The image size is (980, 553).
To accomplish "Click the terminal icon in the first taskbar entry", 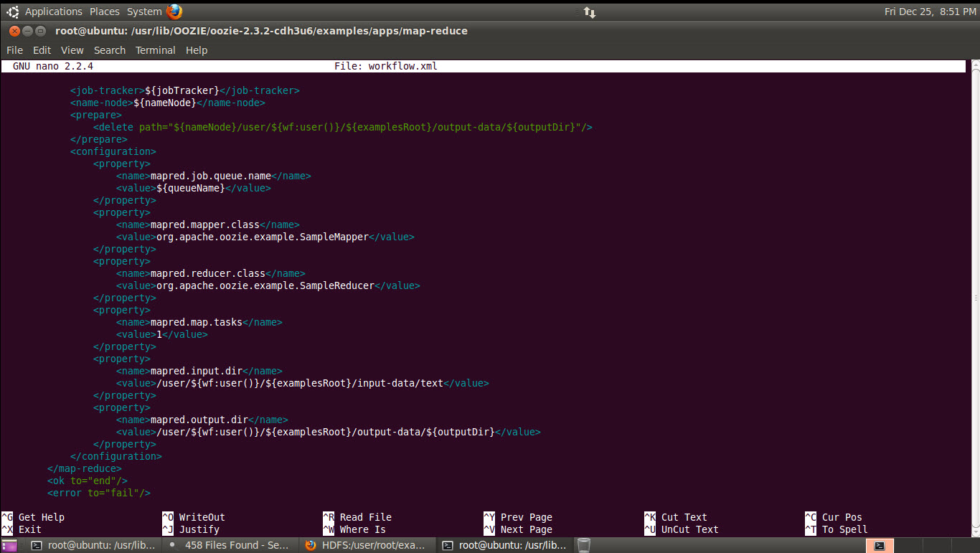I will pos(37,545).
